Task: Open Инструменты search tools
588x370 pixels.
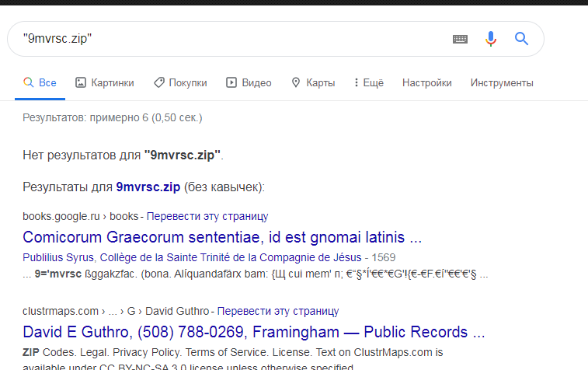Action: tap(502, 83)
